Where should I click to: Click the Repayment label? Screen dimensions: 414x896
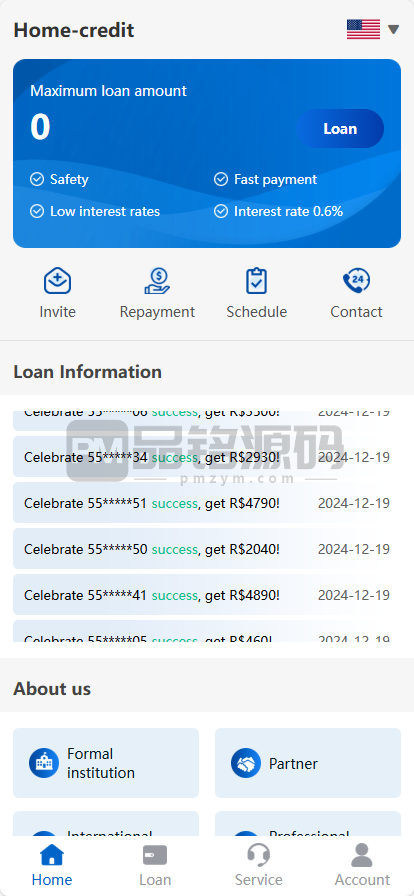[157, 312]
